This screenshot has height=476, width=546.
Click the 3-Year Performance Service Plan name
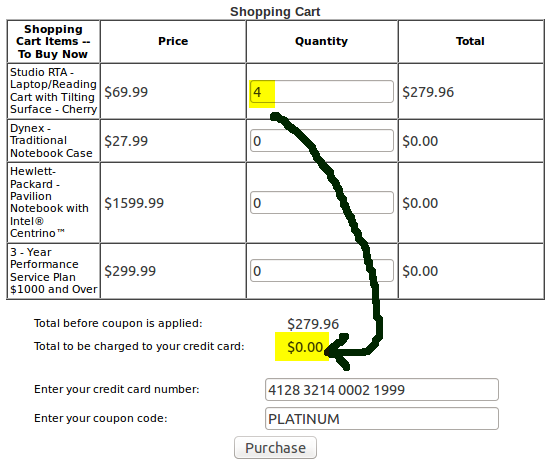tap(53, 271)
